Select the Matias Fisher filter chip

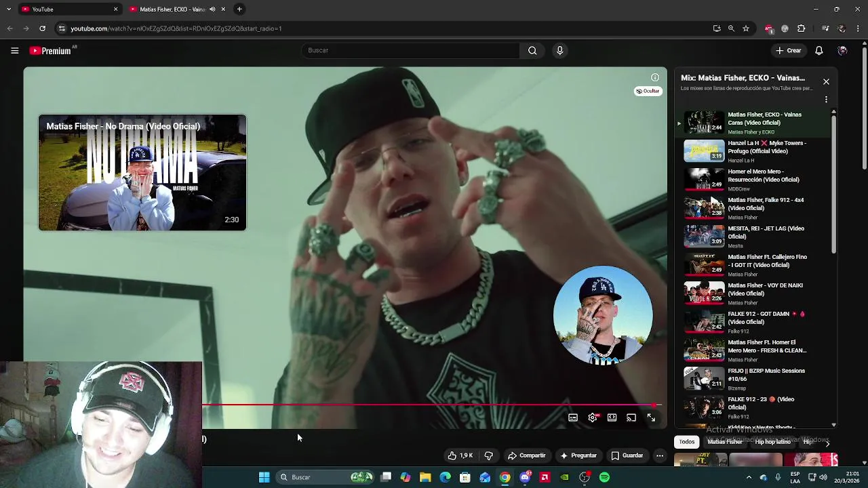725,442
